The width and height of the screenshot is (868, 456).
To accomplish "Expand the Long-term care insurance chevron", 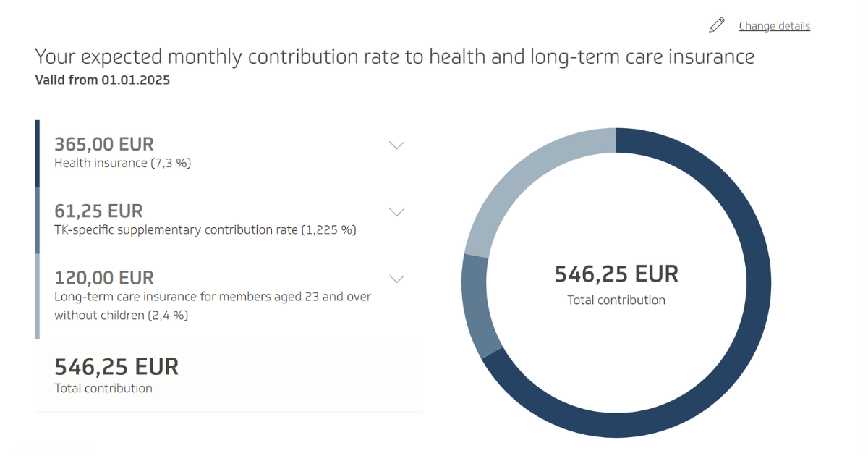I will click(396, 279).
